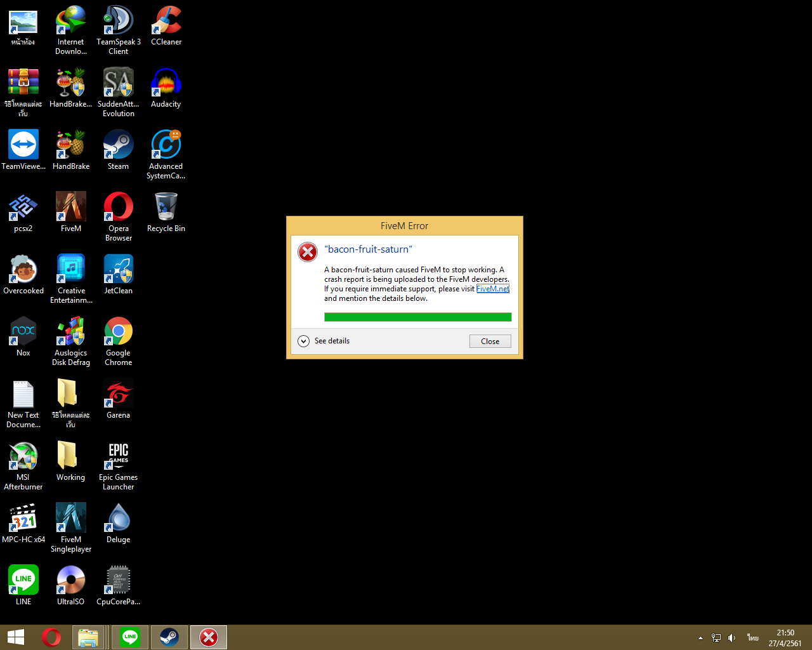The width and height of the screenshot is (812, 650).
Task: Click the green crash upload progress bar
Action: (417, 317)
